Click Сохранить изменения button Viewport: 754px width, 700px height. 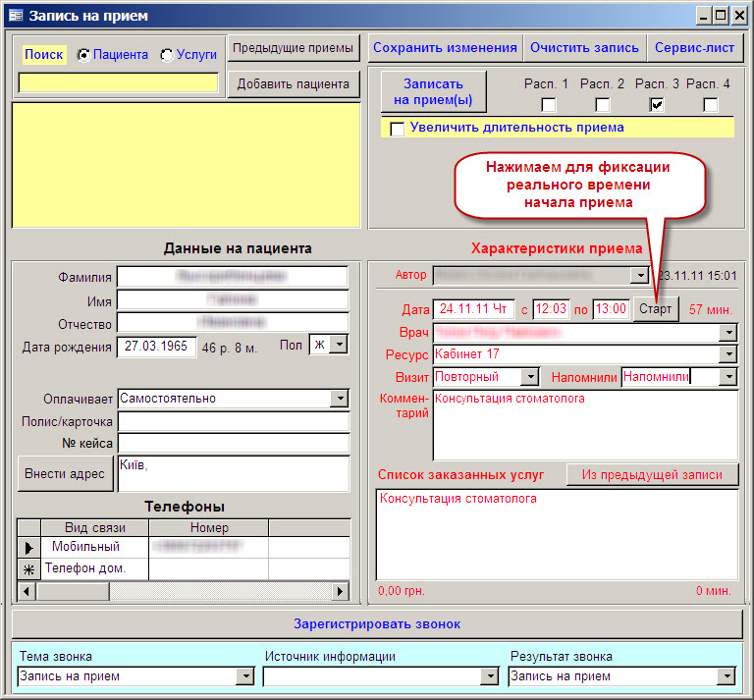pos(445,48)
